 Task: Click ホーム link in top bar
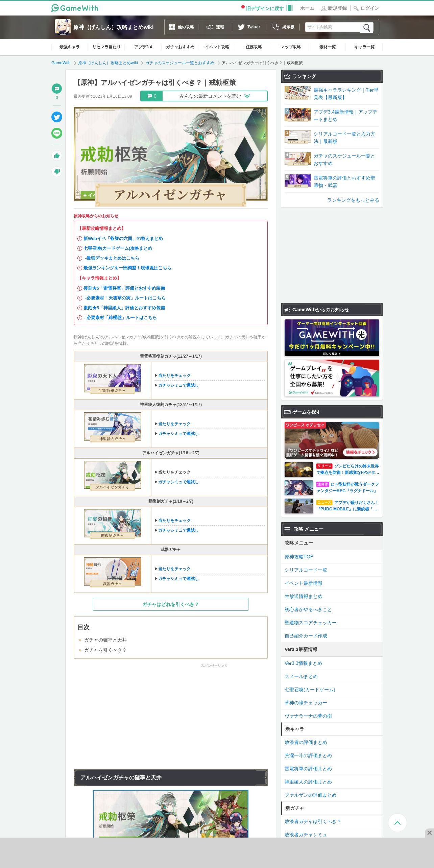pos(307,8)
